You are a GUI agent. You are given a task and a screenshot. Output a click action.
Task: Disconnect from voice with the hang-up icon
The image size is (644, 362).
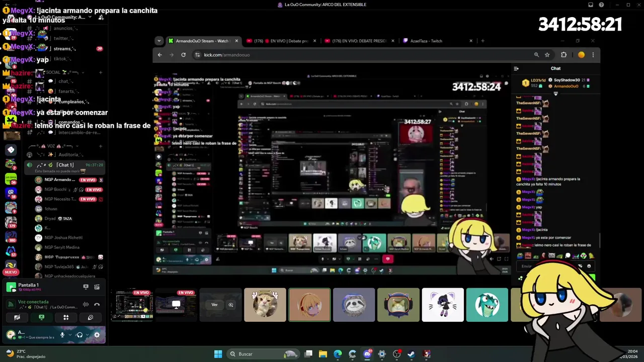(97, 304)
